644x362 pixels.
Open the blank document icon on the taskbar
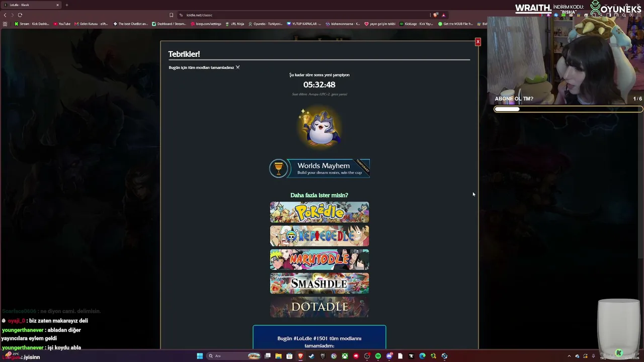pyautogui.click(x=400, y=356)
